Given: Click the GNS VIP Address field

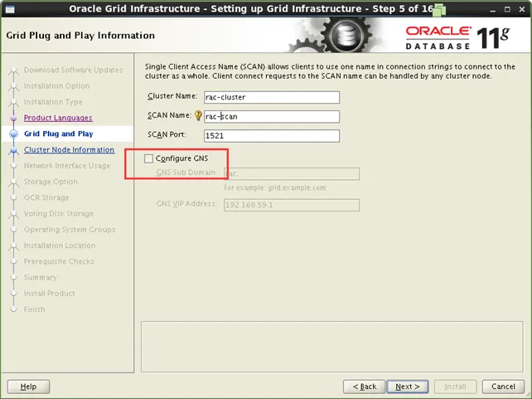Looking at the screenshot, I should tap(292, 205).
